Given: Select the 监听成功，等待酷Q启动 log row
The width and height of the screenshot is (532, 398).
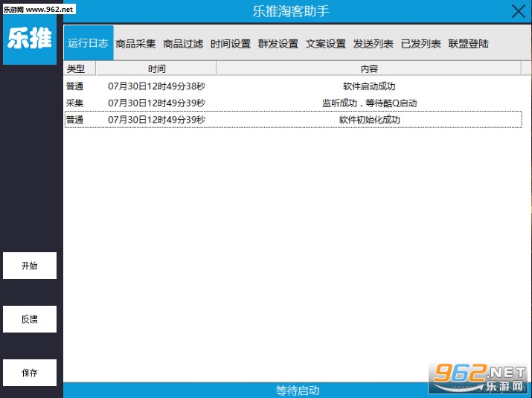Looking at the screenshot, I should pyautogui.click(x=293, y=103).
